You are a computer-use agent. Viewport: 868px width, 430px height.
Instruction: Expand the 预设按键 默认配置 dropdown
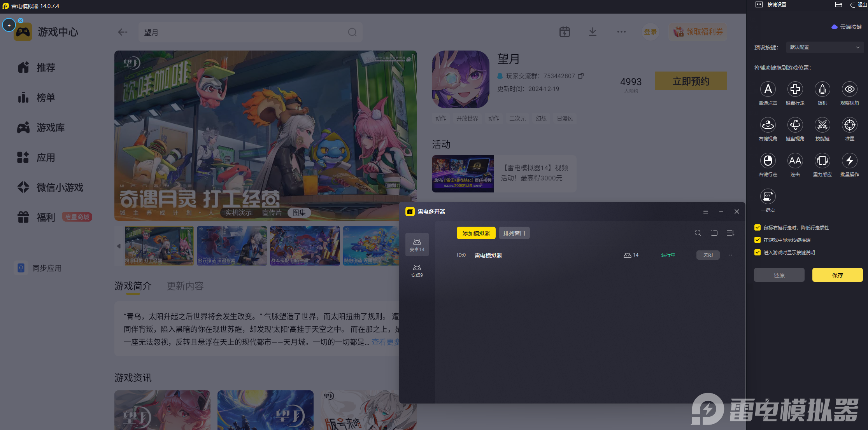pyautogui.click(x=825, y=47)
